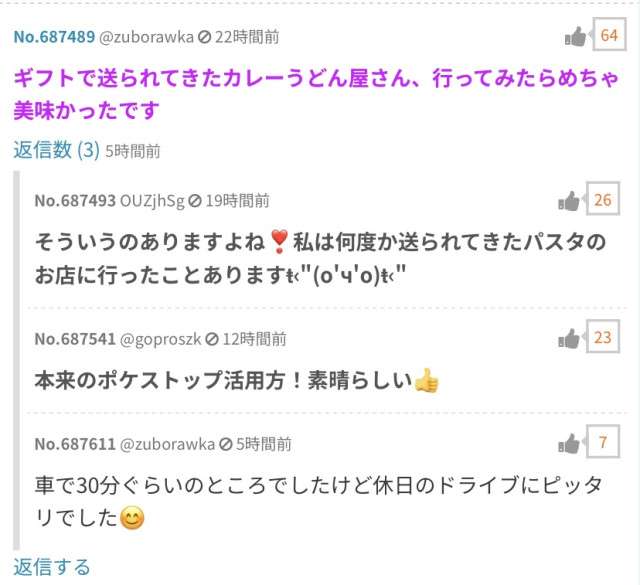Click the 23 like count box
The height and width of the screenshot is (585, 640).
point(603,337)
